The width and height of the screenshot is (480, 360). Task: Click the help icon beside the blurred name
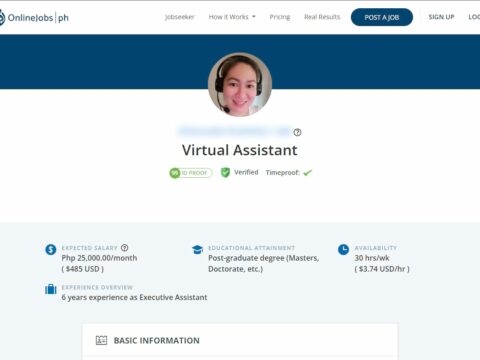point(297,132)
